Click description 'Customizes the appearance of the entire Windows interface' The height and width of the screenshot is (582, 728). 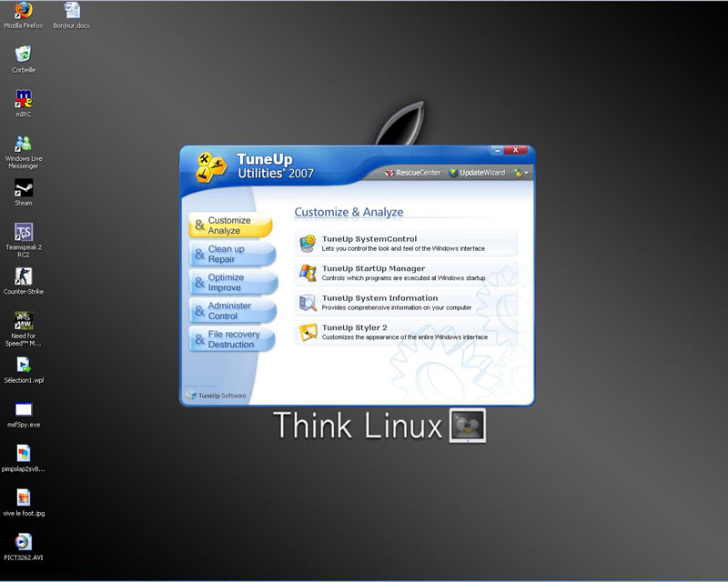[x=404, y=337]
